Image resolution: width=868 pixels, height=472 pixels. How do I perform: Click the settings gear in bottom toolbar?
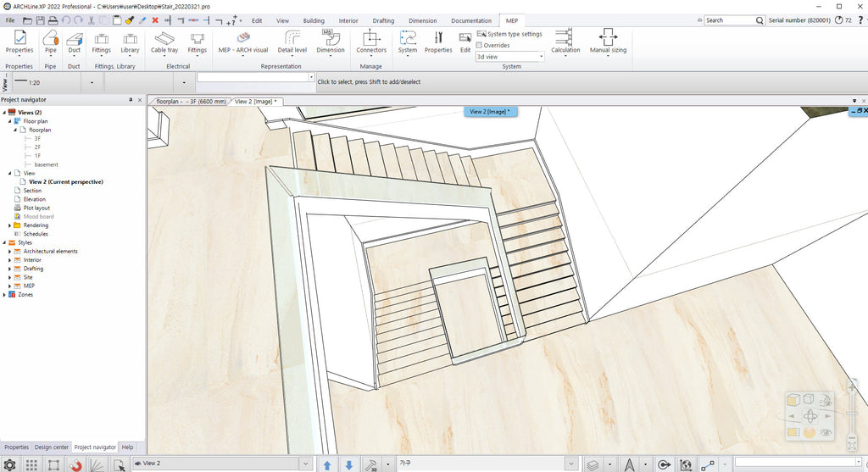click(x=9, y=464)
